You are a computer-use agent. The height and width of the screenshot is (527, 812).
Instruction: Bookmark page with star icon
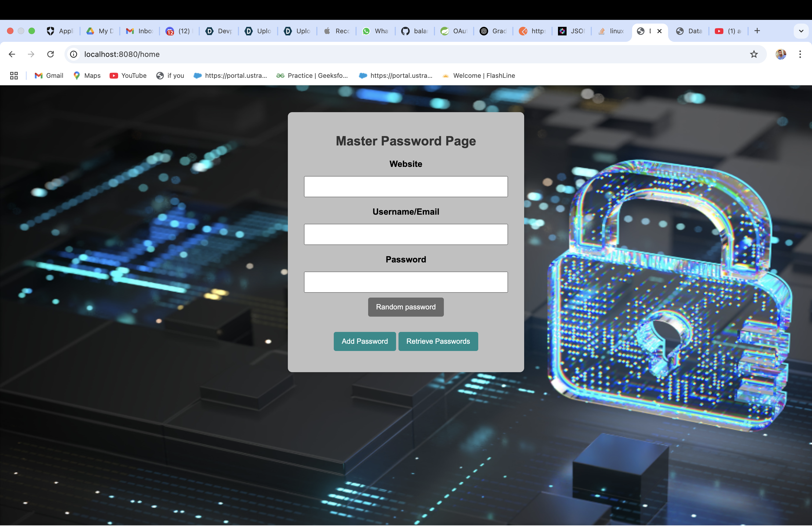click(754, 54)
